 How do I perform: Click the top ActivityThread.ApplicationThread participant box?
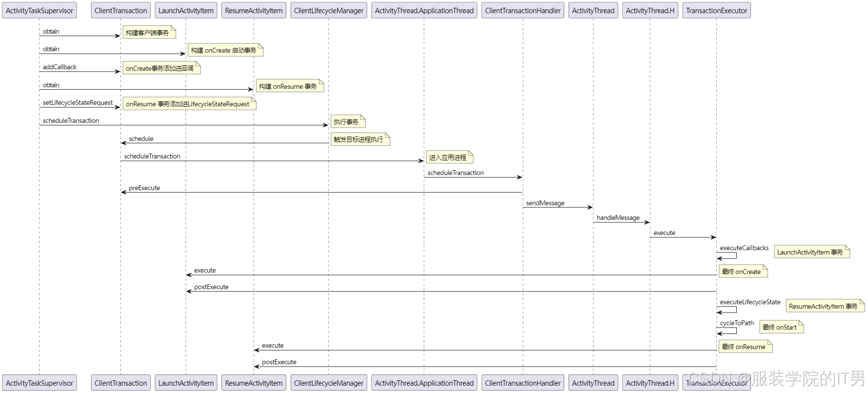[x=424, y=11]
